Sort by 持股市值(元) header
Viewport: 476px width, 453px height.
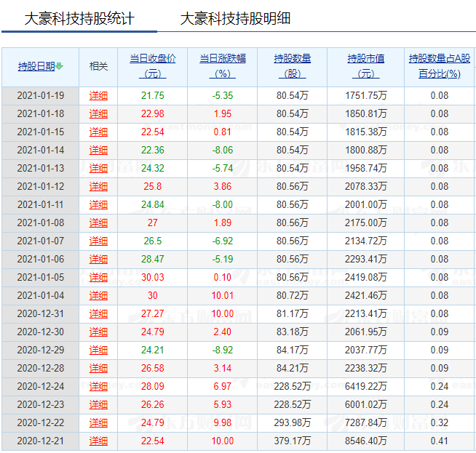366,66
